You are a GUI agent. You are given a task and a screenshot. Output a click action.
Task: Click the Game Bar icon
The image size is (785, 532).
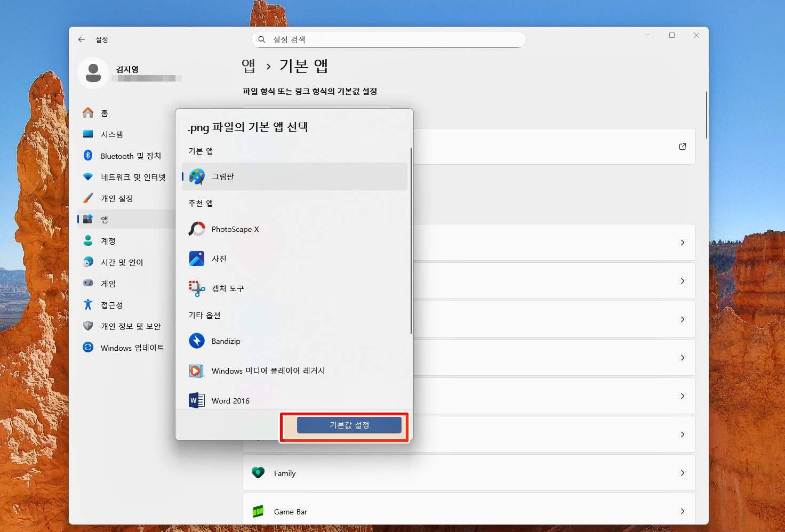pos(258,511)
